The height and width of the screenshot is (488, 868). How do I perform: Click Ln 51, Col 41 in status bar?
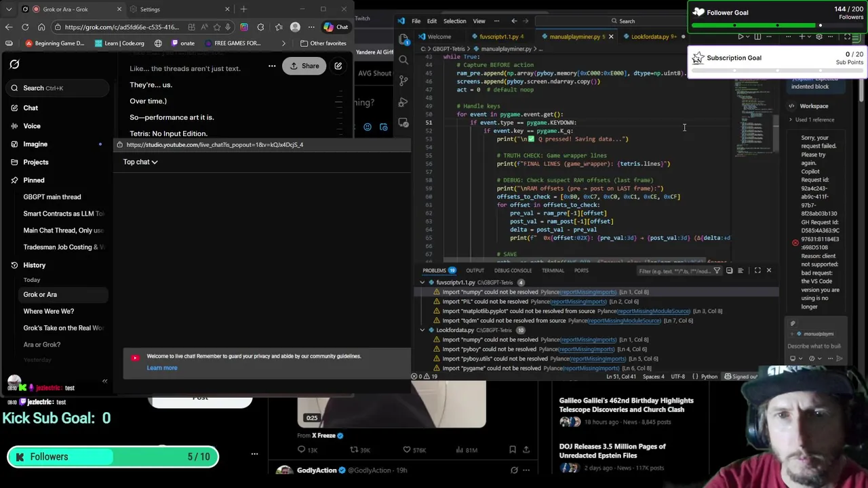[x=622, y=376]
